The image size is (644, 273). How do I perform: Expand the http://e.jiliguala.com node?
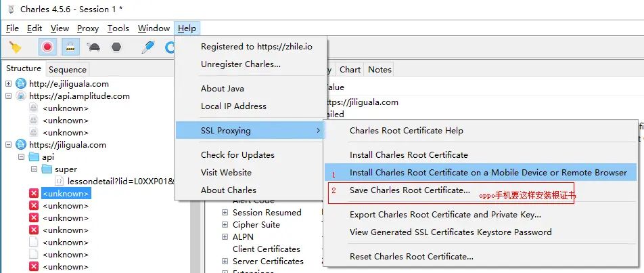click(9, 84)
